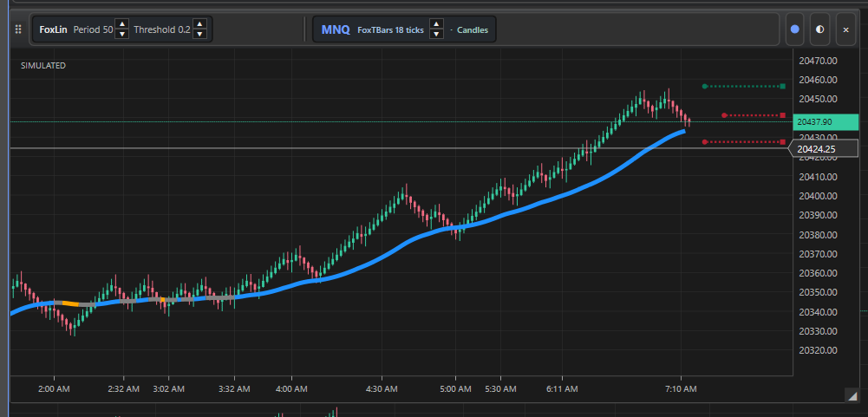This screenshot has width=868, height=417.
Task: Decrease the FoxTBars tick count
Action: point(436,35)
